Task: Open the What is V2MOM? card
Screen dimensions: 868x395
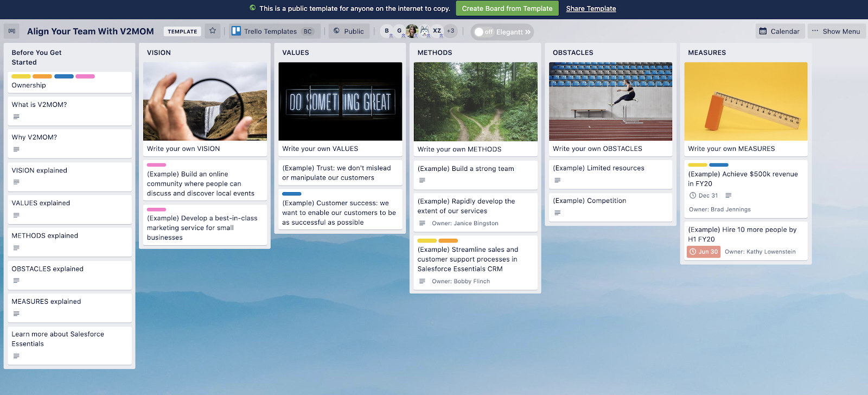Action: (69, 111)
